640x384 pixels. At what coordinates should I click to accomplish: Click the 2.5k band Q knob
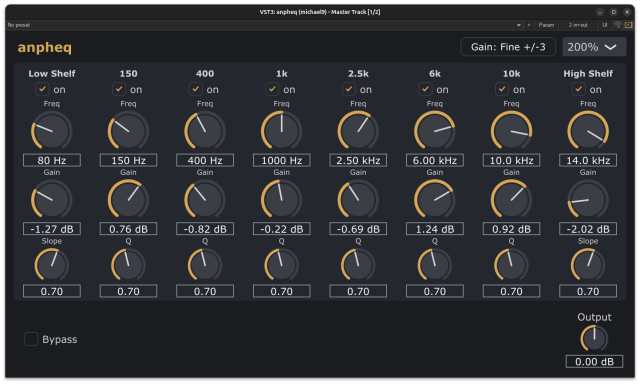click(358, 265)
